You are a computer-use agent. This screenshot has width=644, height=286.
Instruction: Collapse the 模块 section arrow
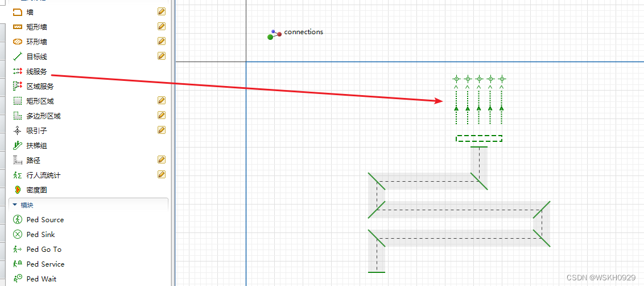tap(15, 205)
